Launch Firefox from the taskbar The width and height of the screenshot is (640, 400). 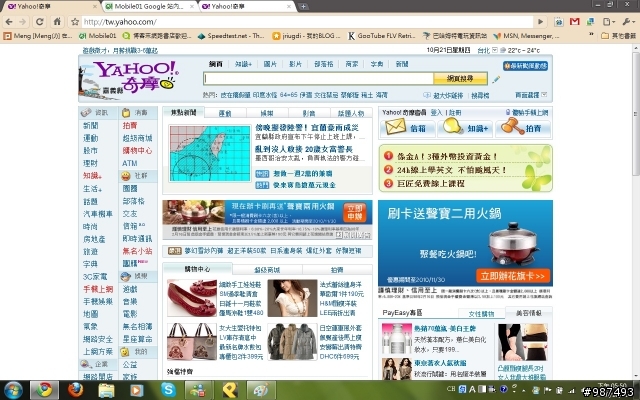[76, 390]
